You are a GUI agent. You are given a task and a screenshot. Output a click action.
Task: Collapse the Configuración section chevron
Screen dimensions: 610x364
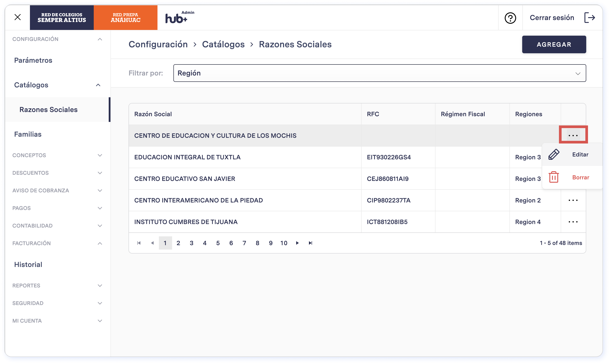[100, 39]
